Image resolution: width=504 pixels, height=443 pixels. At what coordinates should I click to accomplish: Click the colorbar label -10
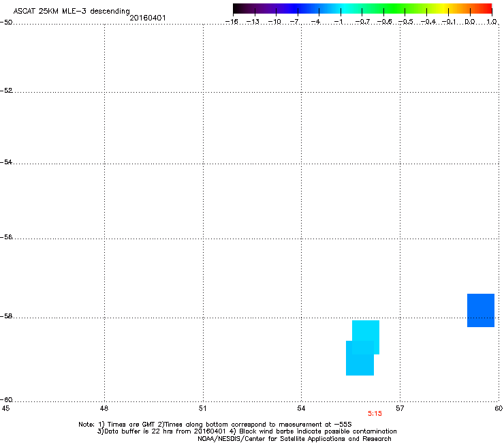coord(274,22)
